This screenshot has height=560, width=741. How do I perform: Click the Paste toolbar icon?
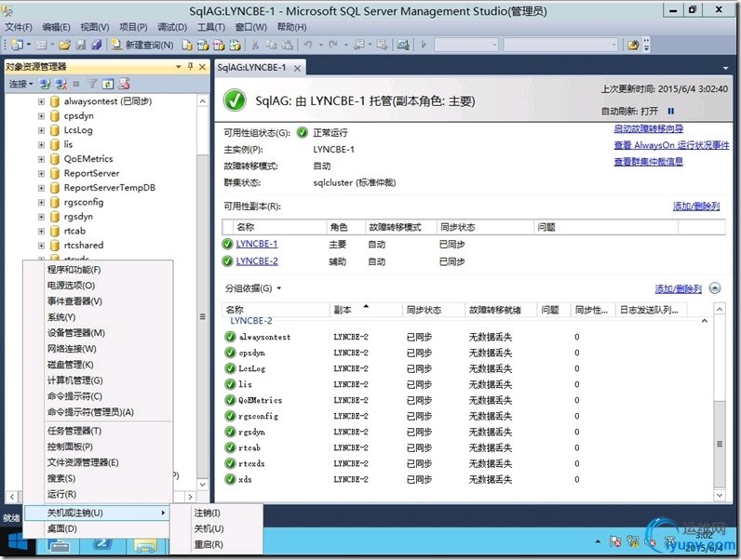[287, 45]
